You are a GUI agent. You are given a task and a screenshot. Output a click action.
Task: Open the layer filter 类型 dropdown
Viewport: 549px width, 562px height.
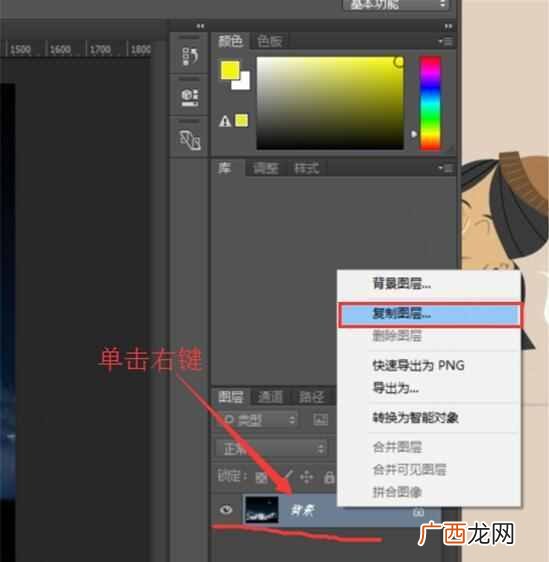click(258, 420)
